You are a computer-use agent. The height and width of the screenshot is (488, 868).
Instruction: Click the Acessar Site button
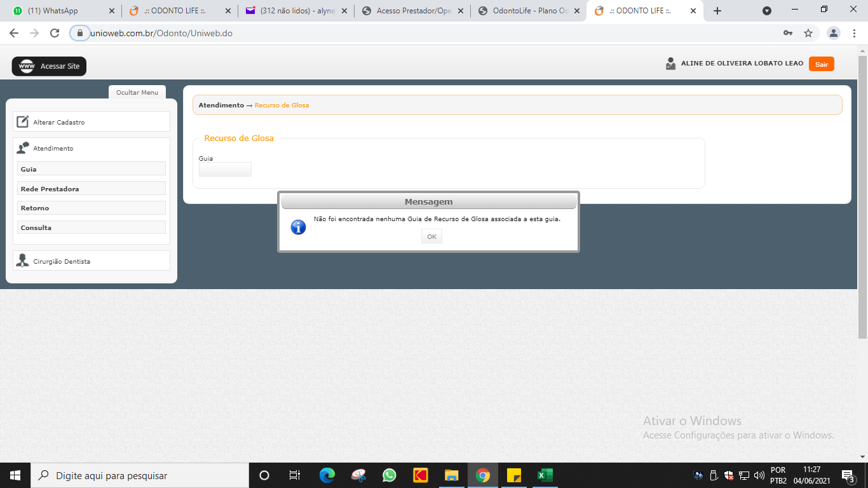point(49,66)
